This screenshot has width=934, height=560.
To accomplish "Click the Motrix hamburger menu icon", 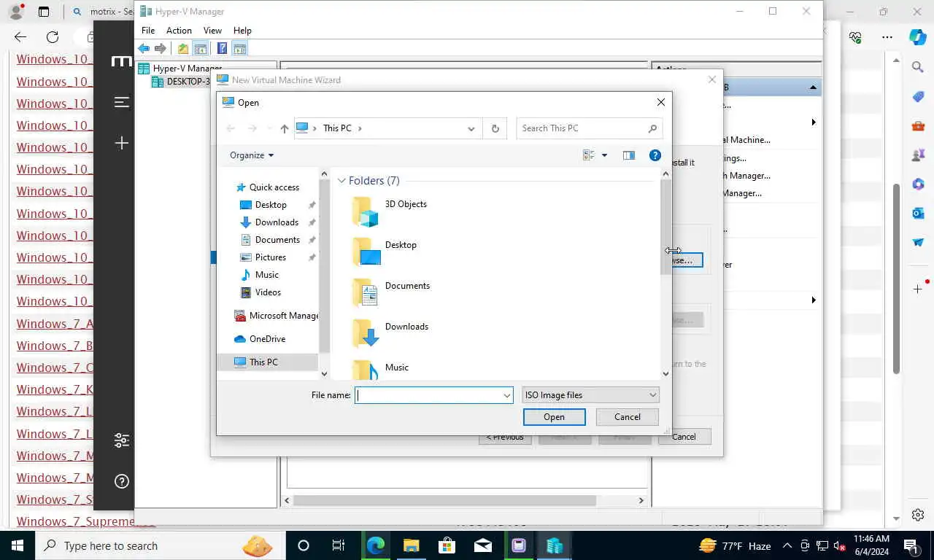I will 122,102.
